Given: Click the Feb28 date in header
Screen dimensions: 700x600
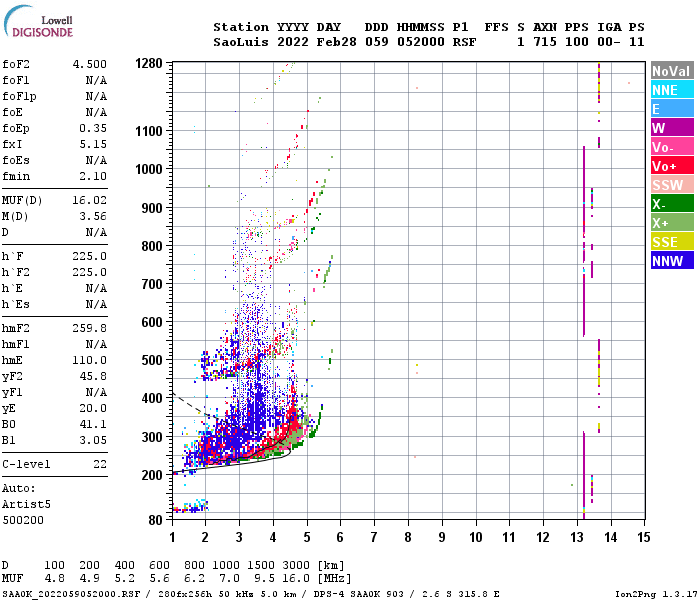Looking at the screenshot, I should tap(337, 42).
